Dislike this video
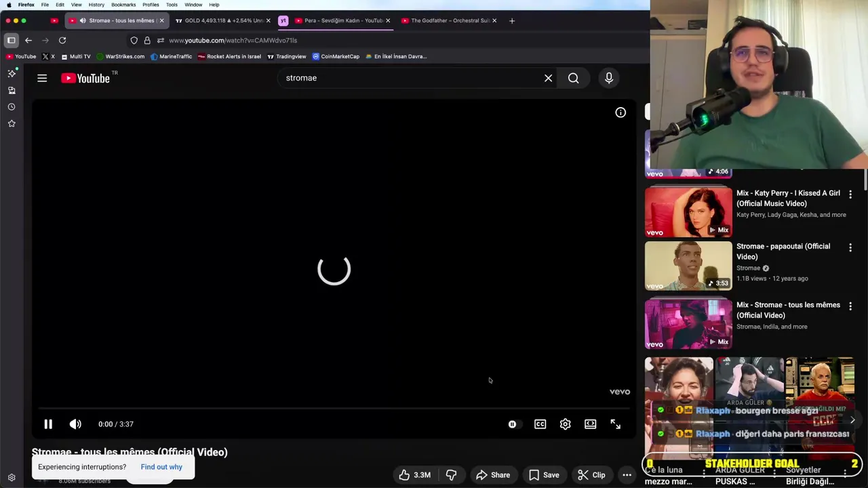 [x=451, y=475]
